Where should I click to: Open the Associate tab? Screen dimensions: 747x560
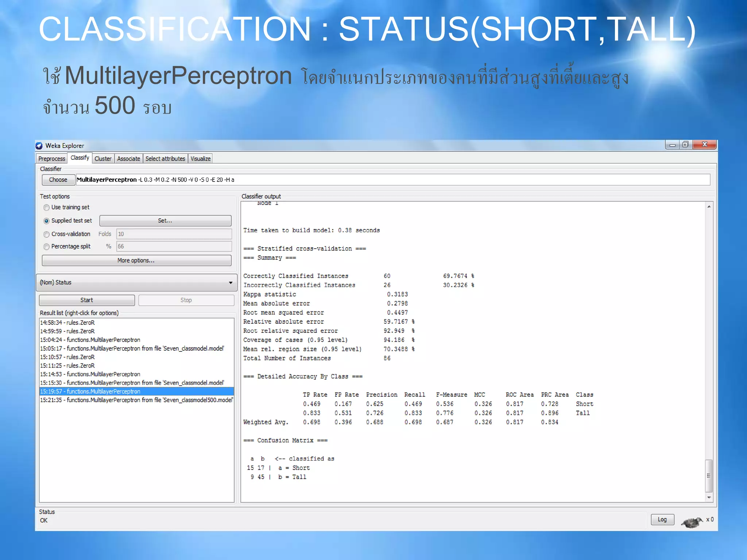[128, 159]
